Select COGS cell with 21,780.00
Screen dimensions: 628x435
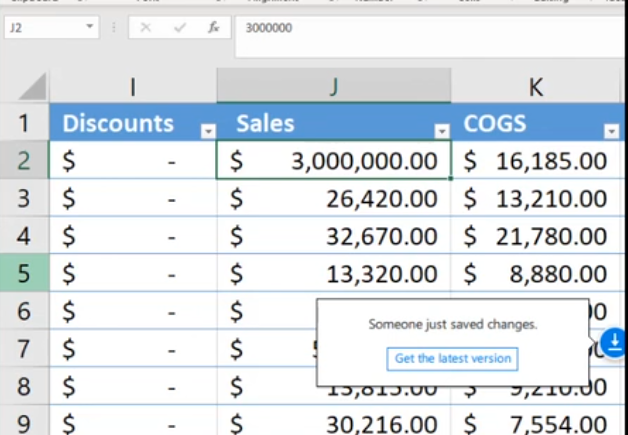pyautogui.click(x=537, y=236)
